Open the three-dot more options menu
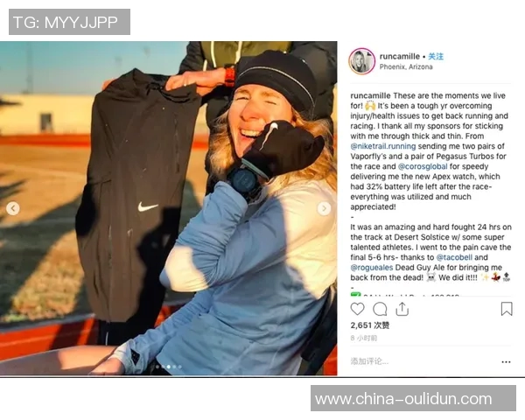 (x=506, y=362)
